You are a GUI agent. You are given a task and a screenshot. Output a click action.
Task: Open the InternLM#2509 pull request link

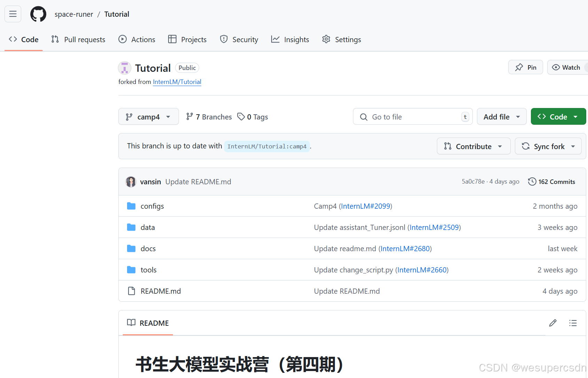coord(434,227)
